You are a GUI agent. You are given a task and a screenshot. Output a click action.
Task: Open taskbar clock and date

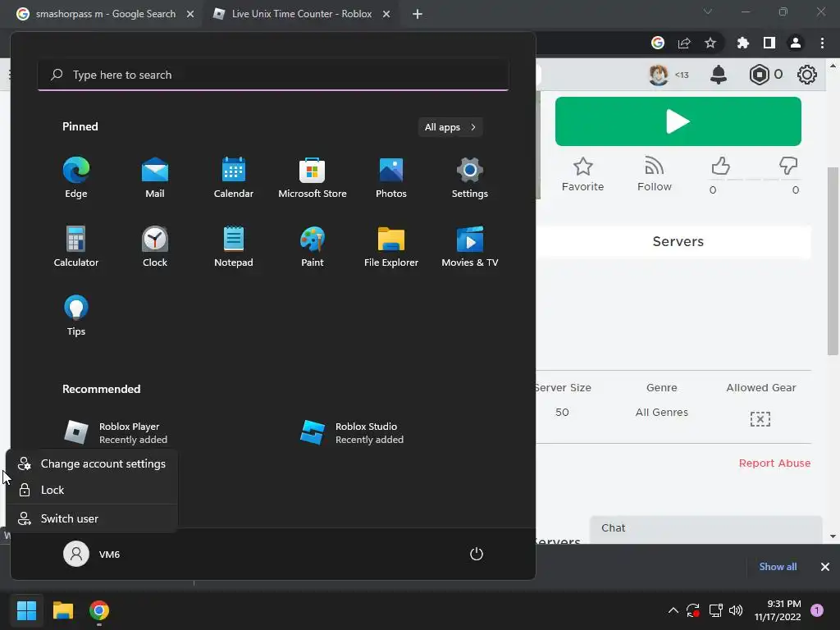[x=778, y=610]
